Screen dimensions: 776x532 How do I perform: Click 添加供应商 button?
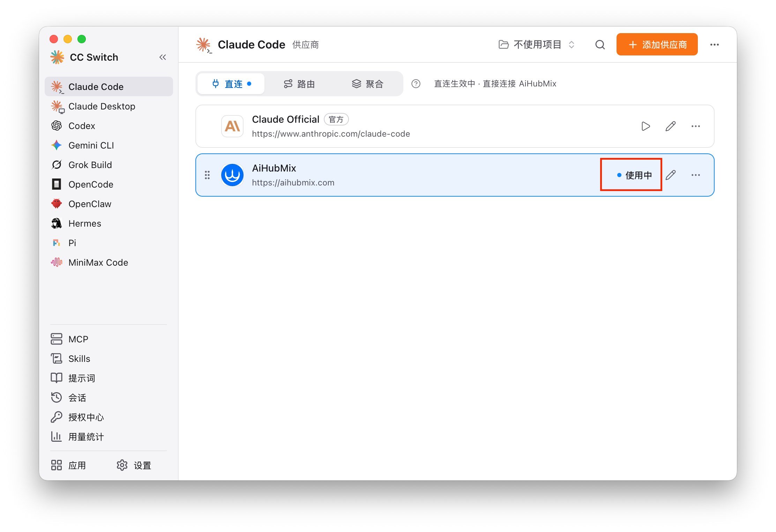pyautogui.click(x=657, y=44)
